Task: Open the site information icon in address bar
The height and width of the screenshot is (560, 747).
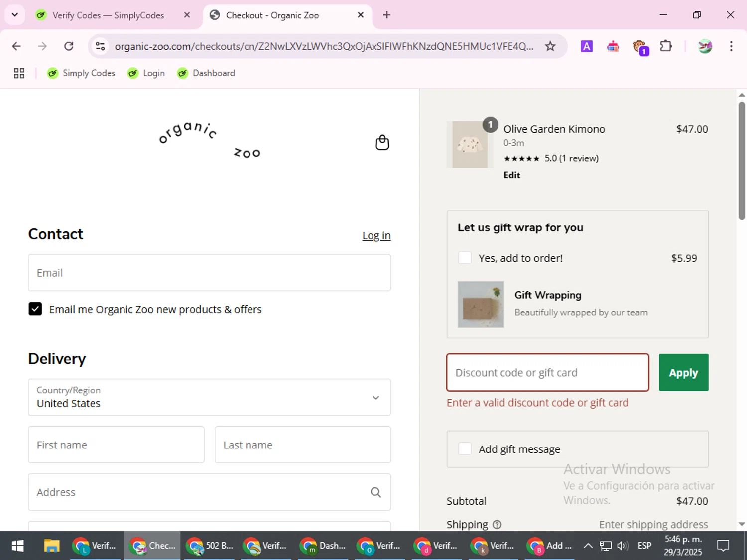Action: pos(100,46)
